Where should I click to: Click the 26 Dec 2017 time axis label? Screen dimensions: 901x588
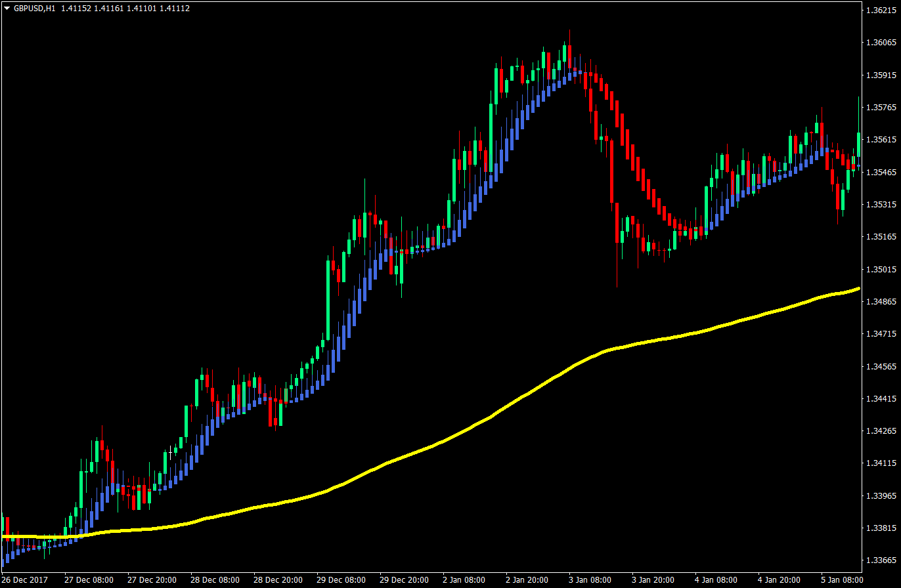(x=24, y=580)
